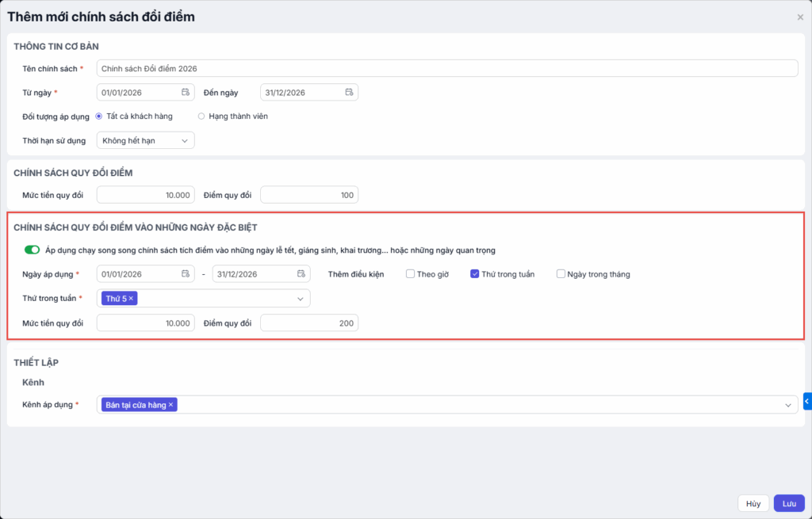Open calendar icon in Từ ngày field
812x519 pixels.
click(186, 92)
